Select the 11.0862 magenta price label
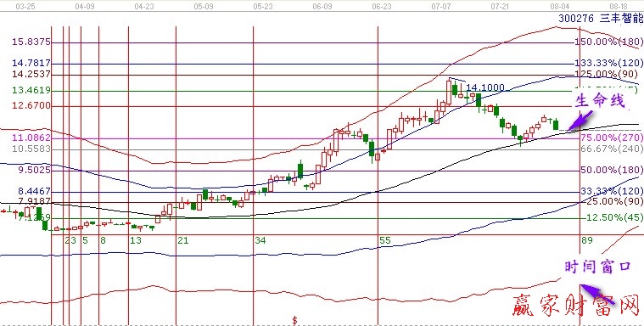Image resolution: width=644 pixels, height=326 pixels. [31, 138]
